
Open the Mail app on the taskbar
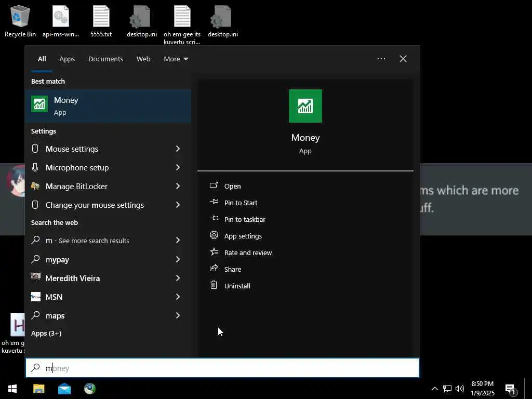click(x=64, y=389)
